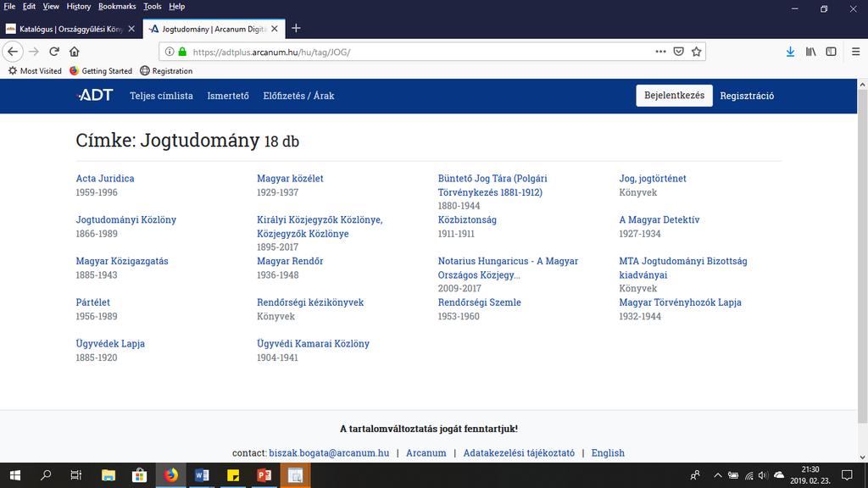Open the Firefox hamburger menu
The height and width of the screenshot is (488, 868).
[x=855, y=52]
